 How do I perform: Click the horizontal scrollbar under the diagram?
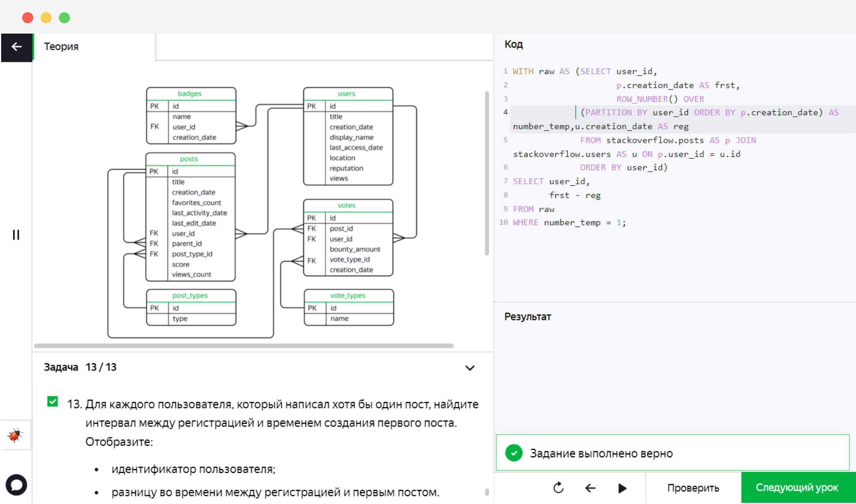click(244, 346)
